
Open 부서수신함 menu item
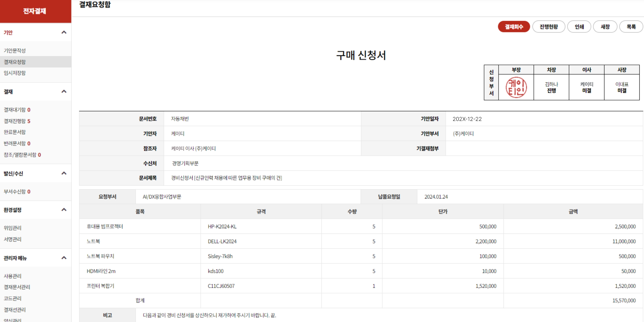pos(17,191)
